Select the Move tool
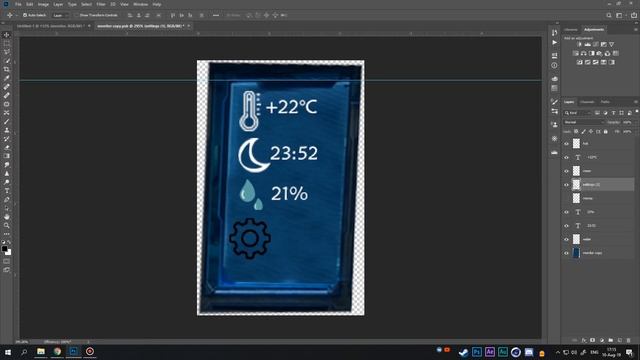This screenshot has width=640, height=360. [7, 35]
